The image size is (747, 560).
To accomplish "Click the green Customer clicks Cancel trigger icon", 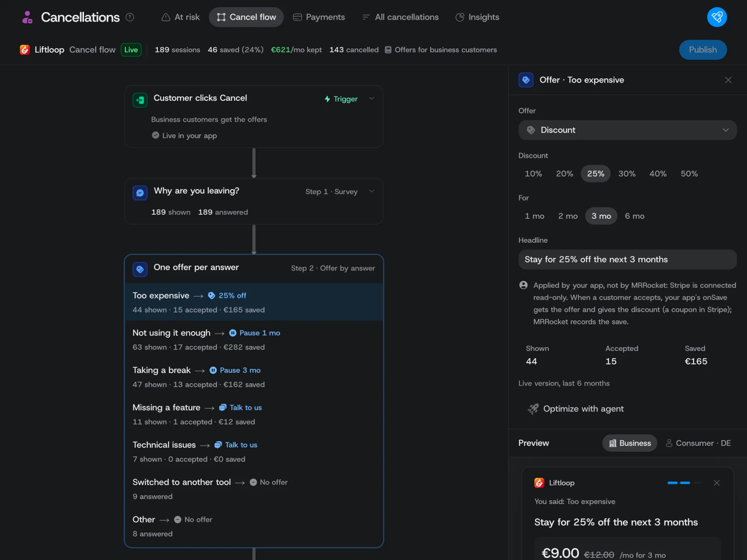I will coord(140,100).
